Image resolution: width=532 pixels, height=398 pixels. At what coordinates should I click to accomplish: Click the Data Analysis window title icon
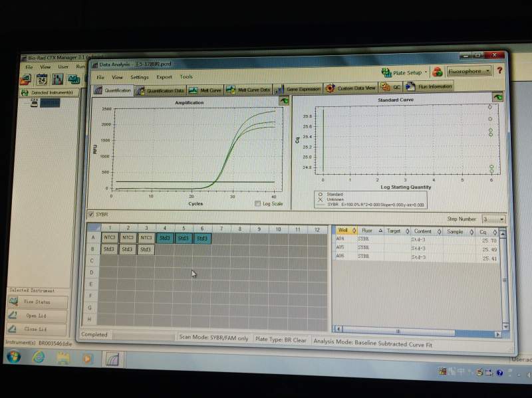pyautogui.click(x=95, y=64)
